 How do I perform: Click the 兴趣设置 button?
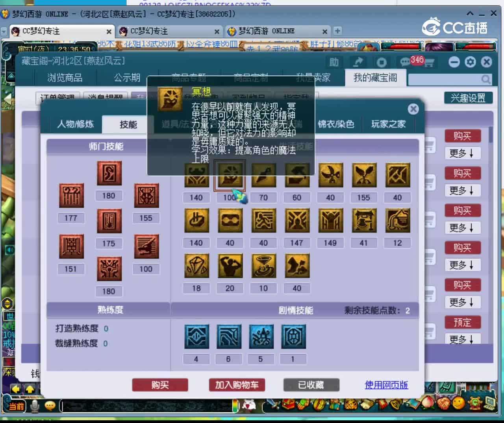click(468, 98)
